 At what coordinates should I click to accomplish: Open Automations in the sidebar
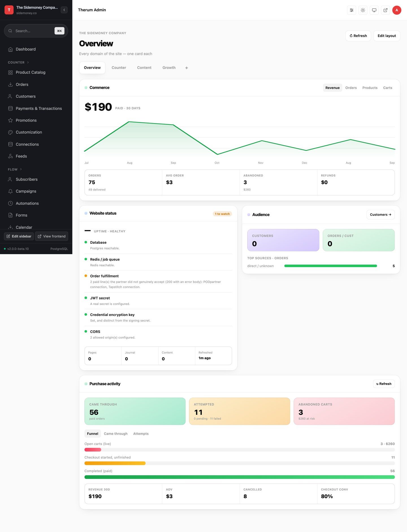(36, 203)
